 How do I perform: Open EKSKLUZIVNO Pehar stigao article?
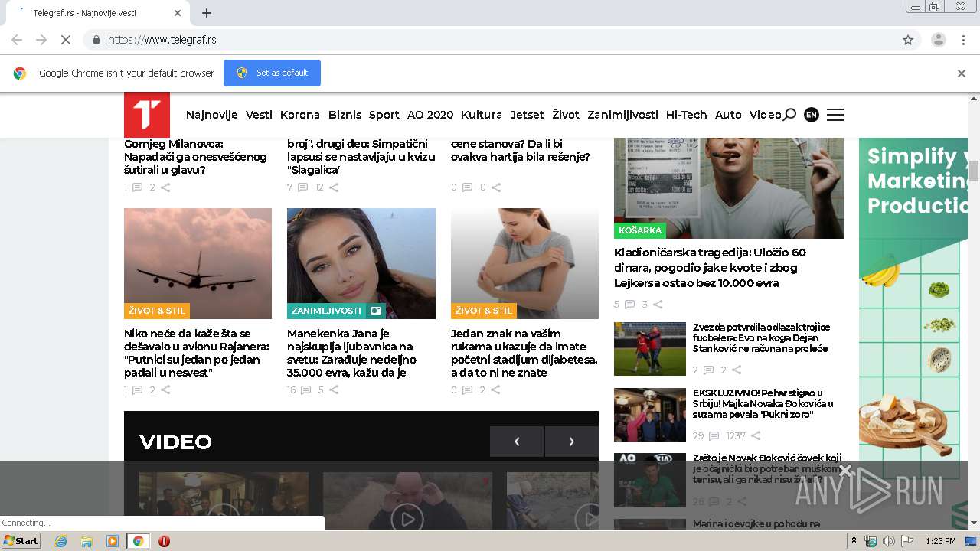click(763, 403)
